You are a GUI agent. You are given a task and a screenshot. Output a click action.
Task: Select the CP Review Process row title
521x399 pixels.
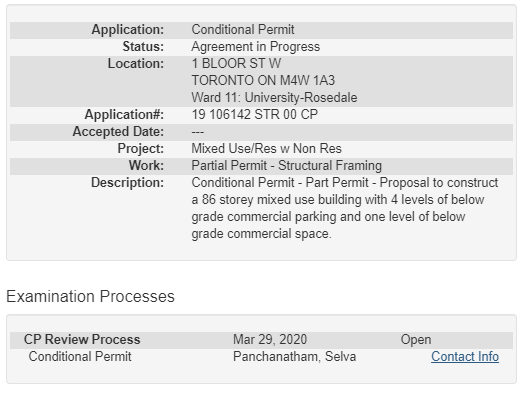coord(82,339)
